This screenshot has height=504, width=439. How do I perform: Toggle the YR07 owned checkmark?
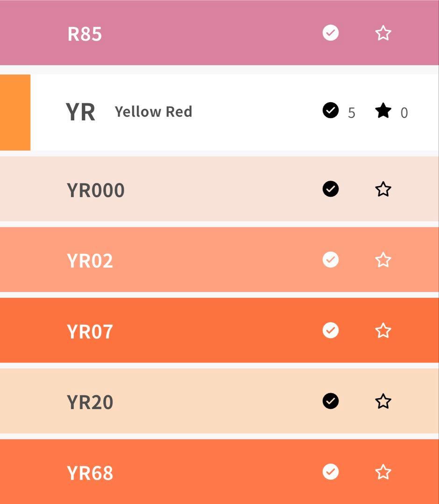coord(331,330)
